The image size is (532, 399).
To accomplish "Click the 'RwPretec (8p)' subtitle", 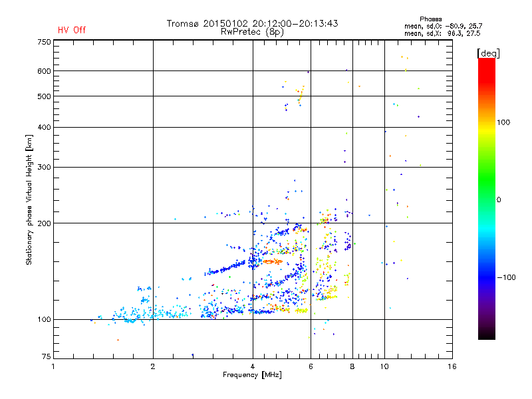I will pyautogui.click(x=252, y=32).
